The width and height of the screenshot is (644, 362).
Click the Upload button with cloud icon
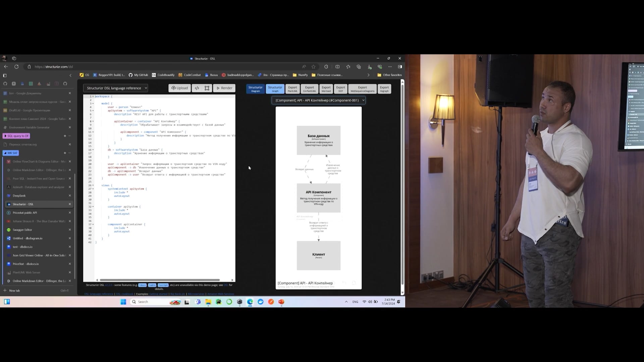(x=179, y=88)
